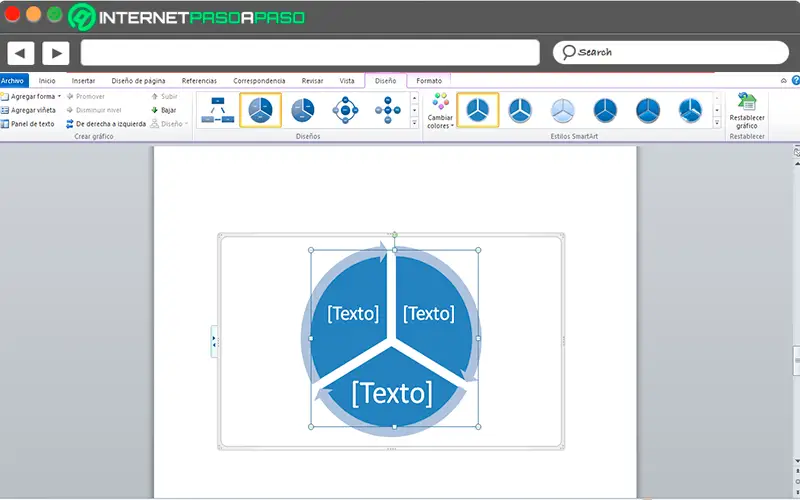Go up one row in Estilos SmartArt gallery
Screen dimensions: 800x500
pyautogui.click(x=717, y=98)
